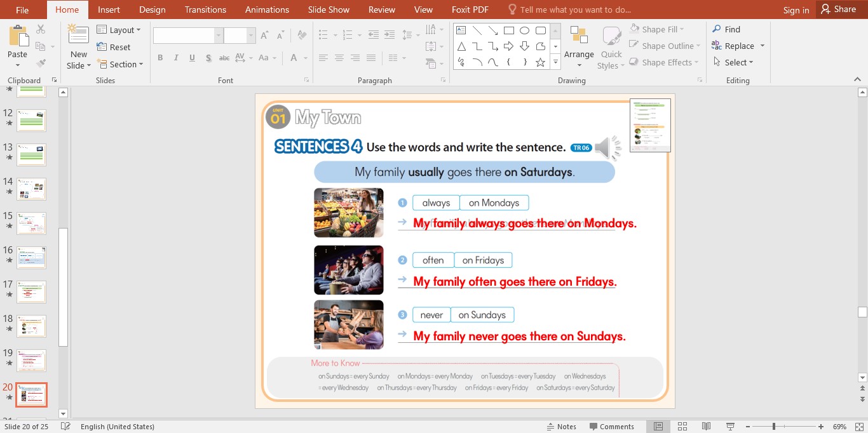The width and height of the screenshot is (868, 433).
Task: Toggle Underline formatting
Action: (x=192, y=58)
